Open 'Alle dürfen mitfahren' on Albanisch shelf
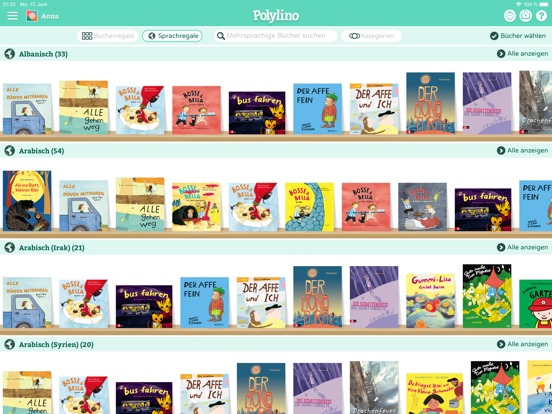552x414 pixels. (27, 109)
